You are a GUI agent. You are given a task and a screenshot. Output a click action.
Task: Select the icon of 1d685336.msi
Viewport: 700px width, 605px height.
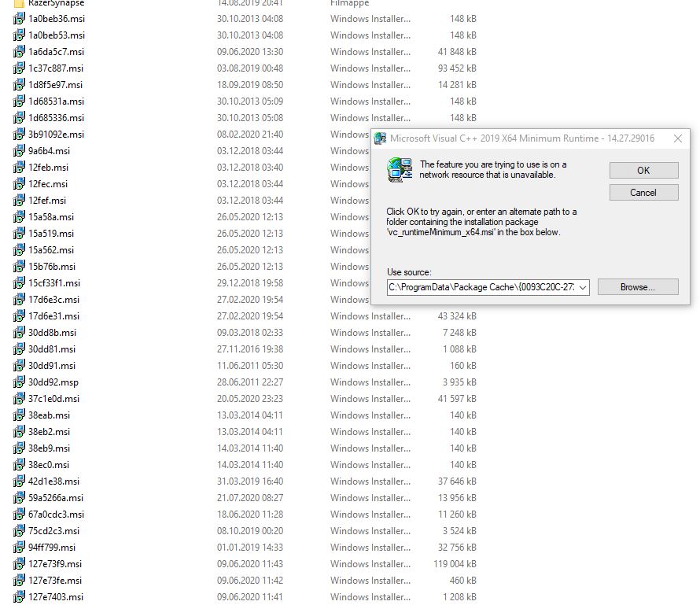click(x=19, y=118)
